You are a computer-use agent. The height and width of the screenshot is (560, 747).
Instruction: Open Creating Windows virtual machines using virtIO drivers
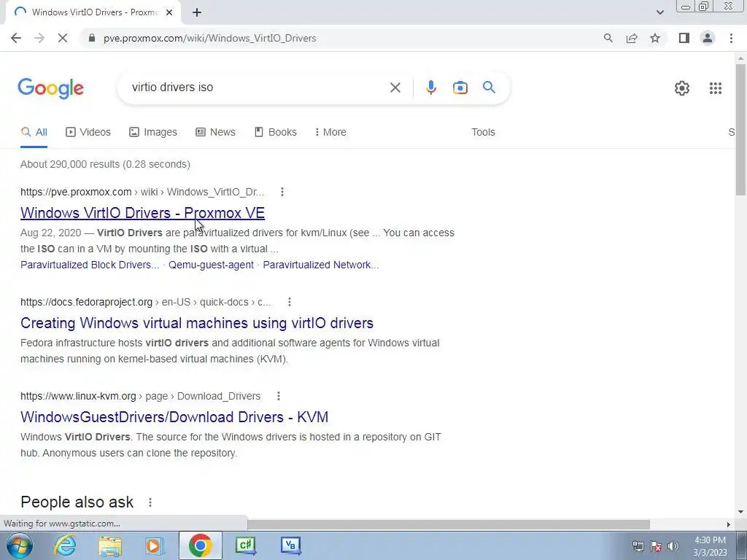point(197,323)
